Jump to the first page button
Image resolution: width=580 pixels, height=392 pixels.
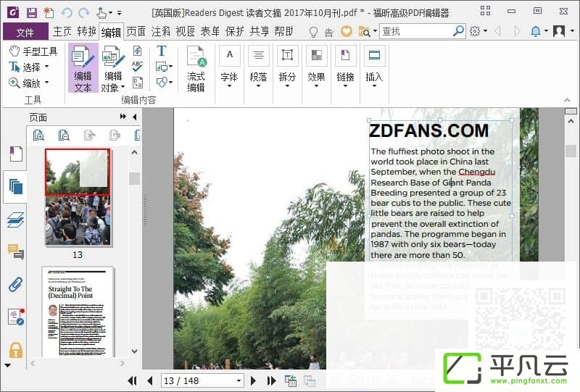132,380
